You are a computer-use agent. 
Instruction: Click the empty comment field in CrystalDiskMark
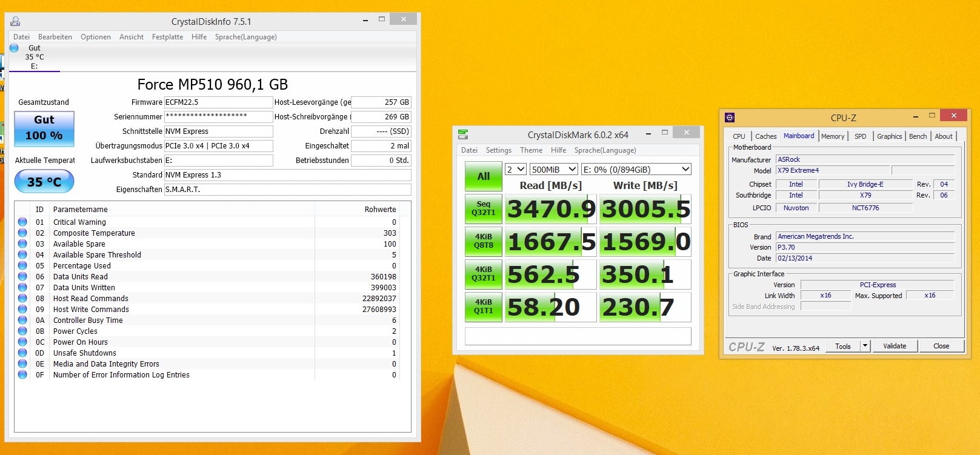pyautogui.click(x=578, y=336)
